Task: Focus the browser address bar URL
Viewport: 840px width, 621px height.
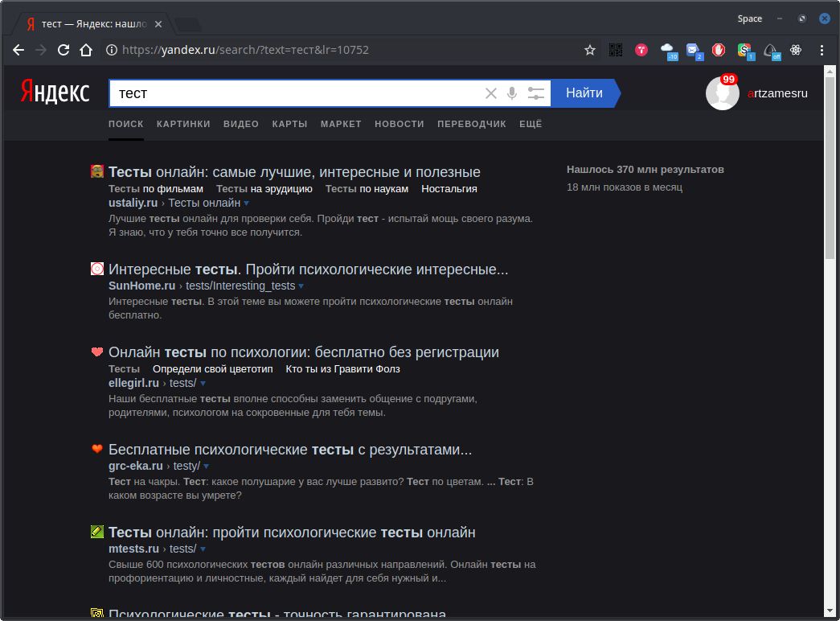Action: tap(245, 50)
